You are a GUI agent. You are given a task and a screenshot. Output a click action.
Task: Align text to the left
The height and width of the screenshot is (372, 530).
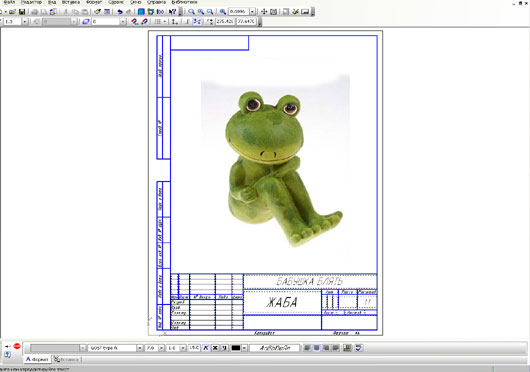click(x=307, y=348)
